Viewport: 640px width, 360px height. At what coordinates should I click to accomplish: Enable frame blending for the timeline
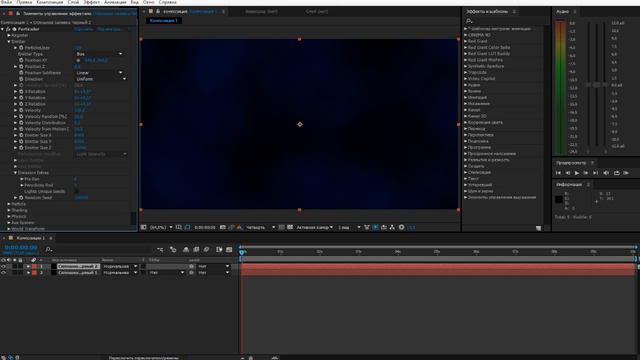pyautogui.click(x=196, y=249)
